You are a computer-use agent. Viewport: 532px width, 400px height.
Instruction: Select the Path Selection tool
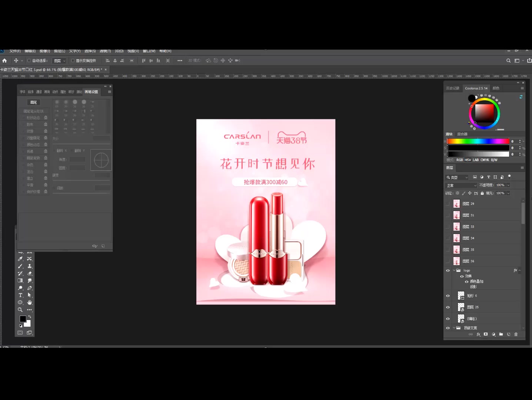click(30, 295)
